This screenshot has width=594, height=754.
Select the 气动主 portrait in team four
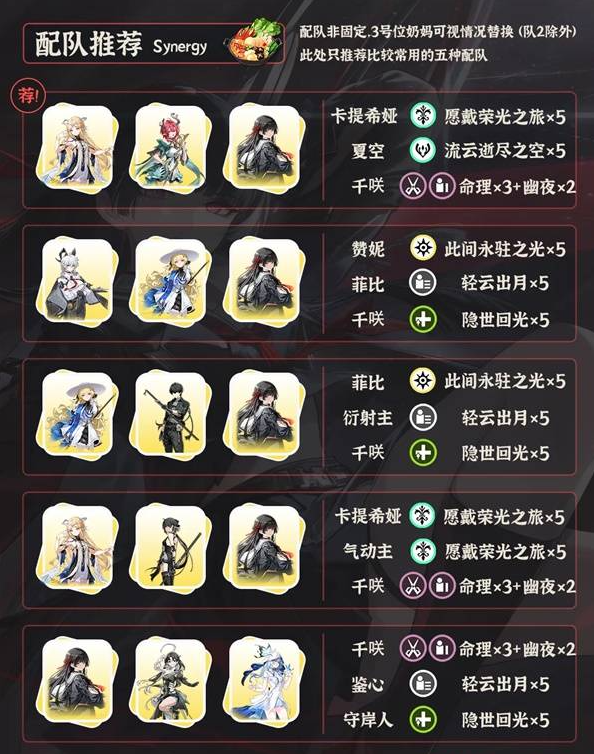(171, 548)
